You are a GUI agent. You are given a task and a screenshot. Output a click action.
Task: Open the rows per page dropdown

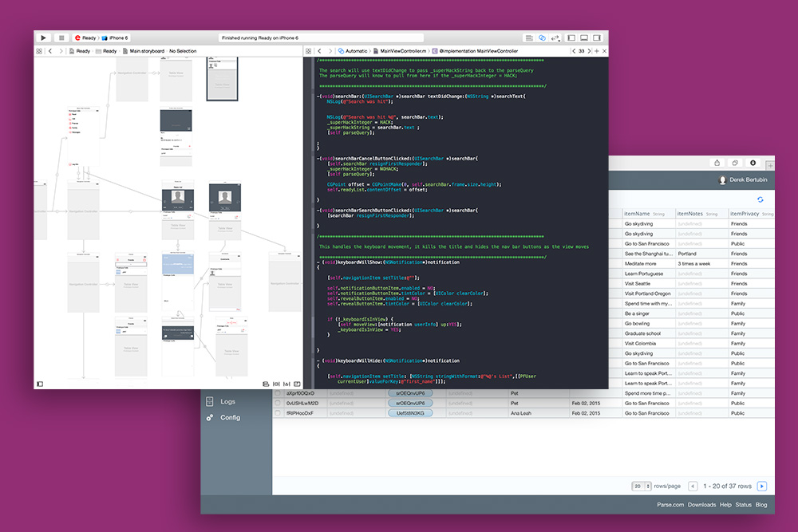point(640,486)
